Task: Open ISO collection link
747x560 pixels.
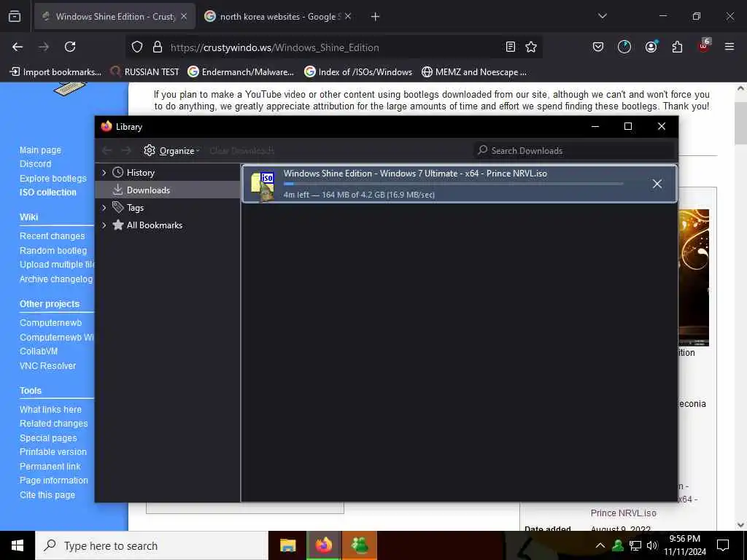Action: [x=47, y=192]
